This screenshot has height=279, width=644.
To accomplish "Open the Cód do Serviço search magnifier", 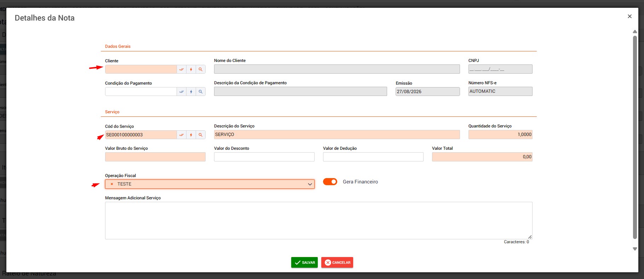I will coord(201,135).
